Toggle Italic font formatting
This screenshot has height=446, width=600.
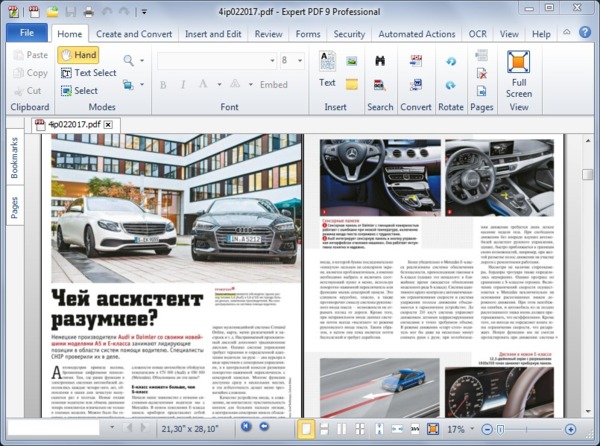[183, 85]
